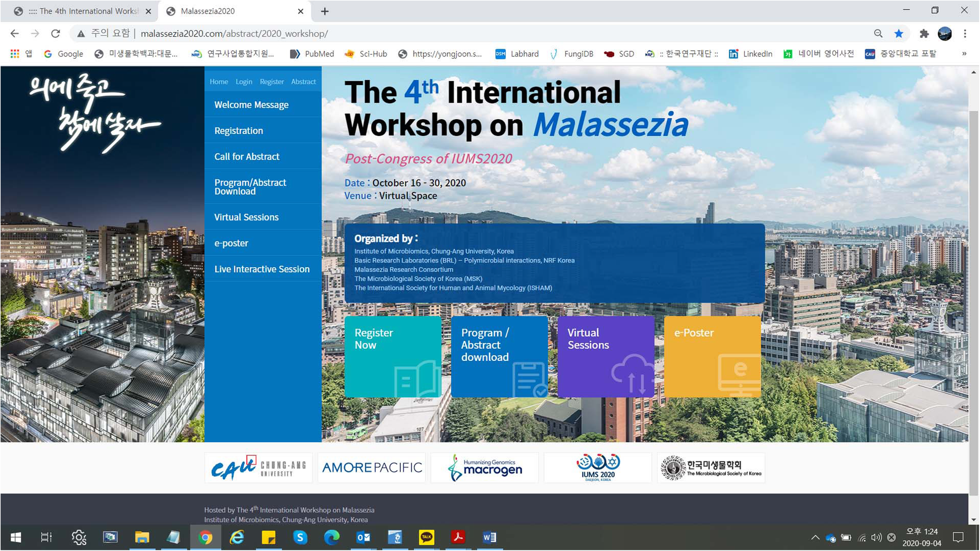This screenshot has height=551, width=980.
Task: Open the Google bookmark
Action: point(63,54)
